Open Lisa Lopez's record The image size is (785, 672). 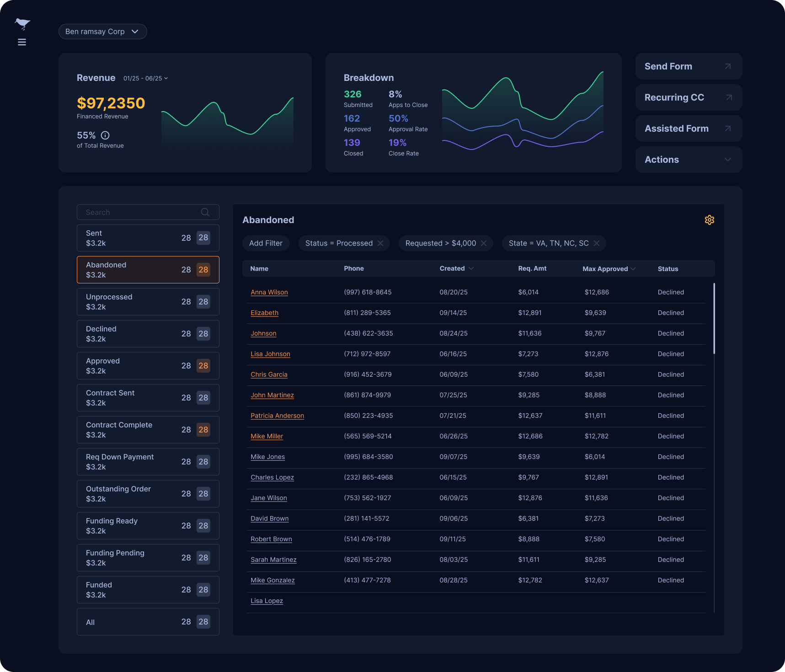(267, 601)
